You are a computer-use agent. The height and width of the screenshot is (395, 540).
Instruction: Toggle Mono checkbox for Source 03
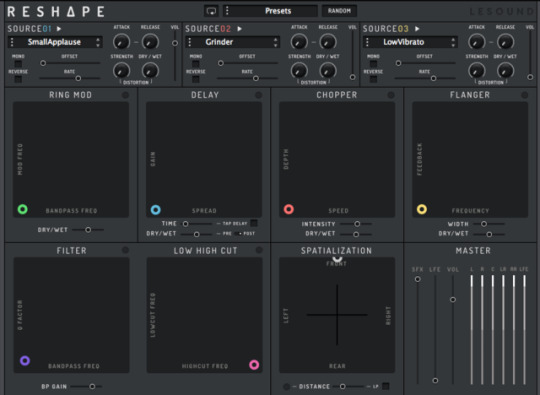coord(373,64)
